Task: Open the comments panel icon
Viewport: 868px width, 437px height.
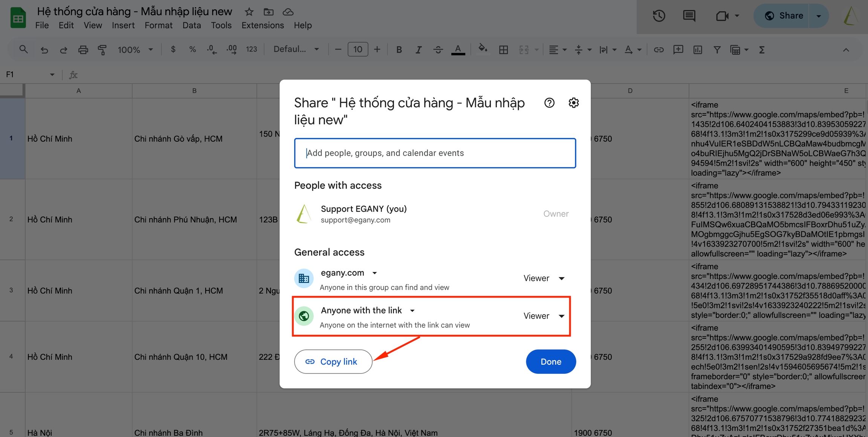Action: (x=689, y=16)
